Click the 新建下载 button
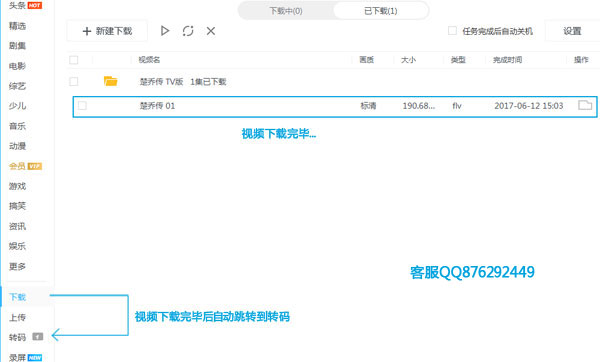The height and width of the screenshot is (362, 600). click(x=107, y=31)
